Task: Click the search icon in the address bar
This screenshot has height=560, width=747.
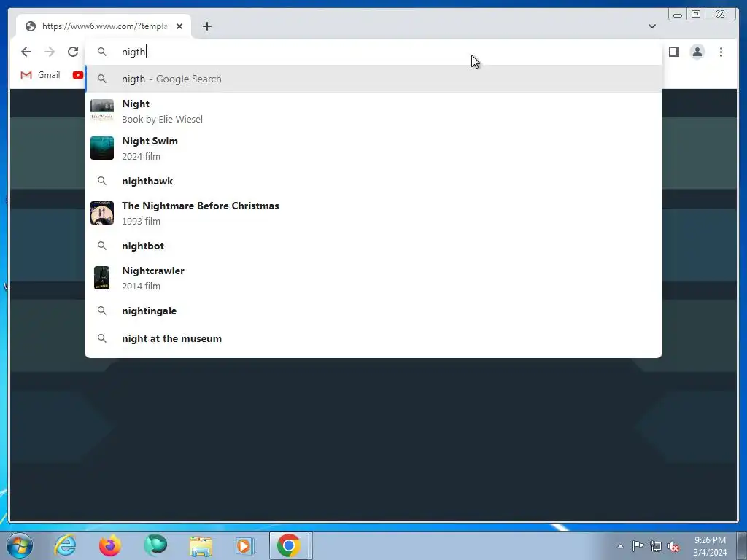Action: coord(102,52)
